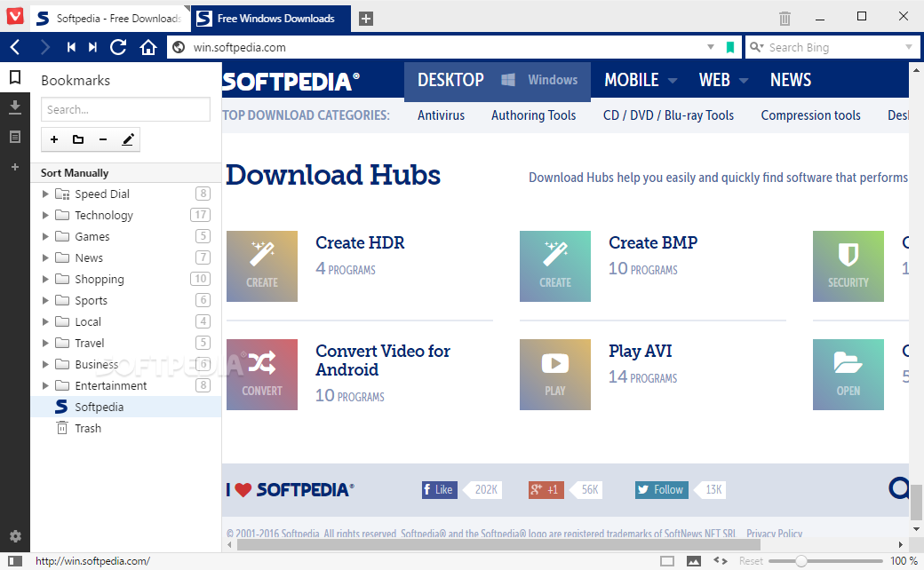The width and height of the screenshot is (924, 570).
Task: Click the horizontal page scrollbar
Action: pos(498,544)
